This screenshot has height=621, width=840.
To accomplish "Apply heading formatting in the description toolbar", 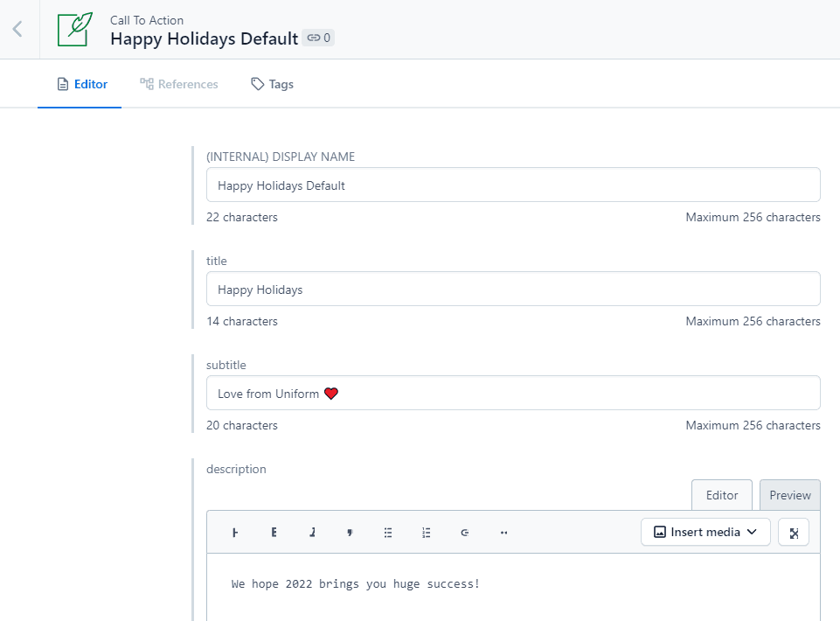I will pos(235,532).
